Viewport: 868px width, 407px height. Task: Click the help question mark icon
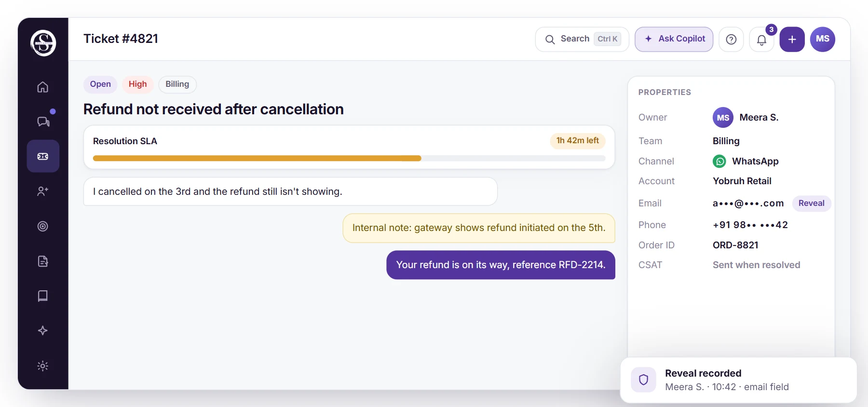(731, 40)
